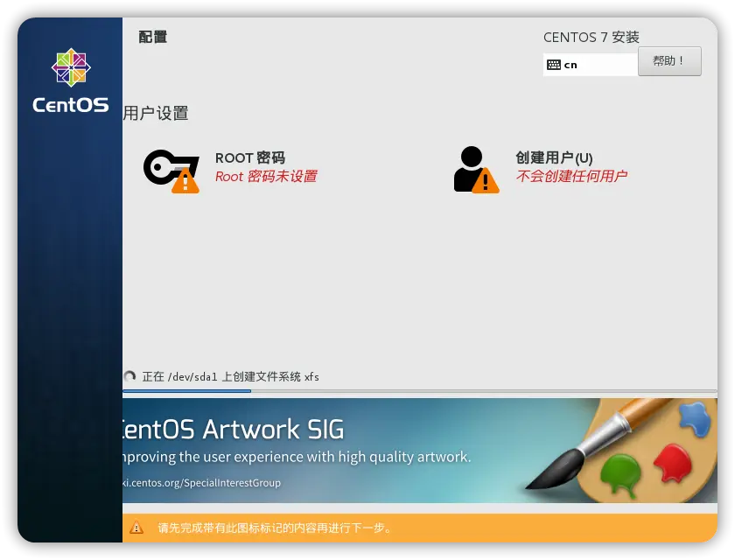Click the CentOS wordmark in sidebar
Screen dimensions: 735x560
71,105
